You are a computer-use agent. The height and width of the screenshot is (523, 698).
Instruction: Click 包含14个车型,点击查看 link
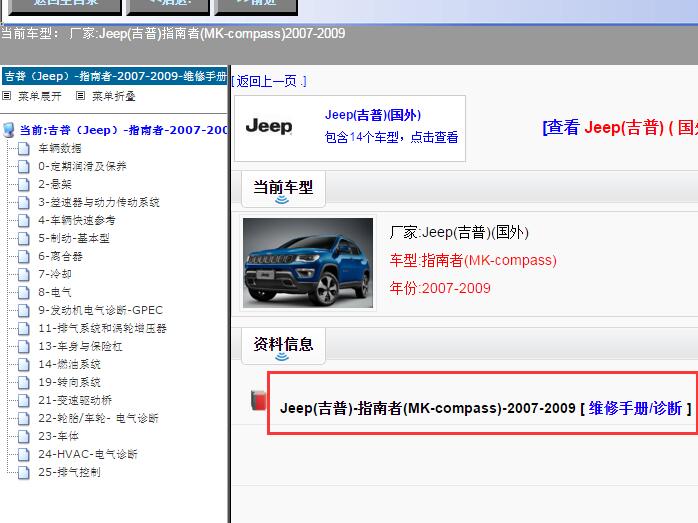391,137
